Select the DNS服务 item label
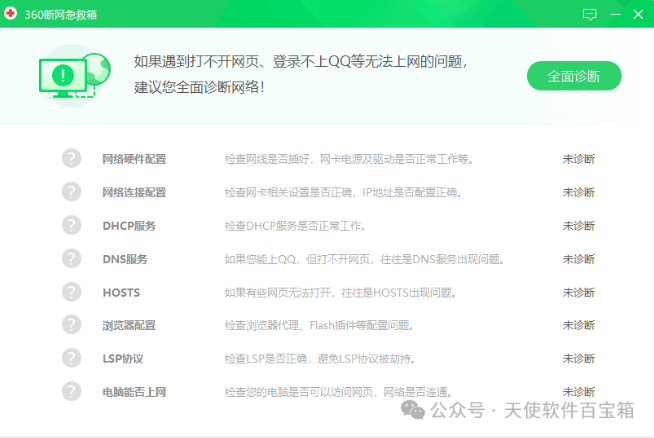Screen dimensions: 654x438 click(x=125, y=259)
